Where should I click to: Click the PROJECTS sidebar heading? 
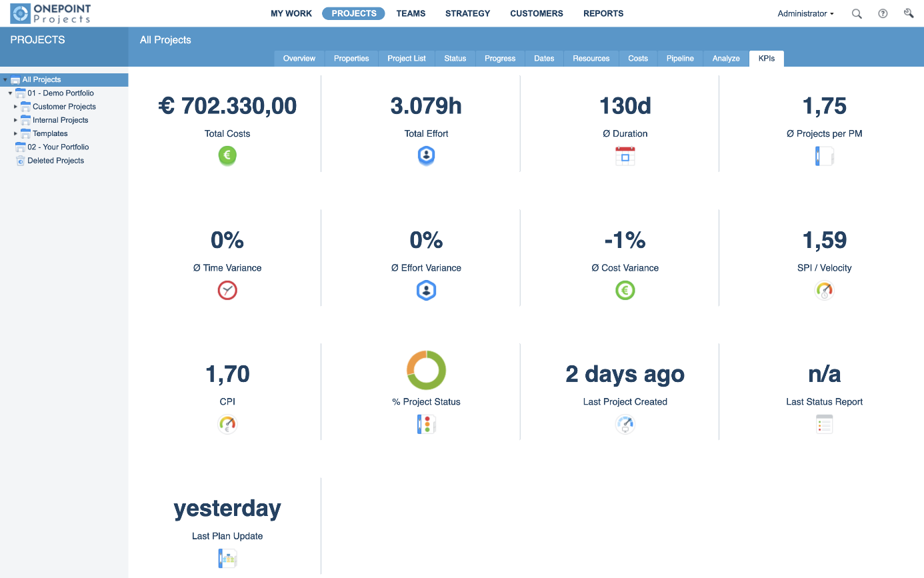point(38,40)
